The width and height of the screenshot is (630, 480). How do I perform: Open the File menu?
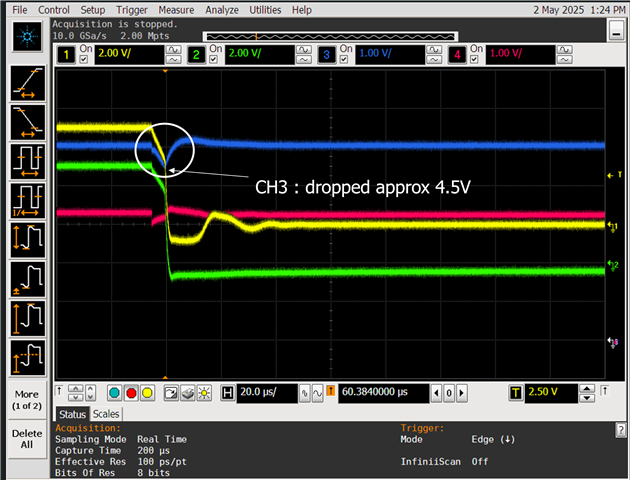(20, 10)
